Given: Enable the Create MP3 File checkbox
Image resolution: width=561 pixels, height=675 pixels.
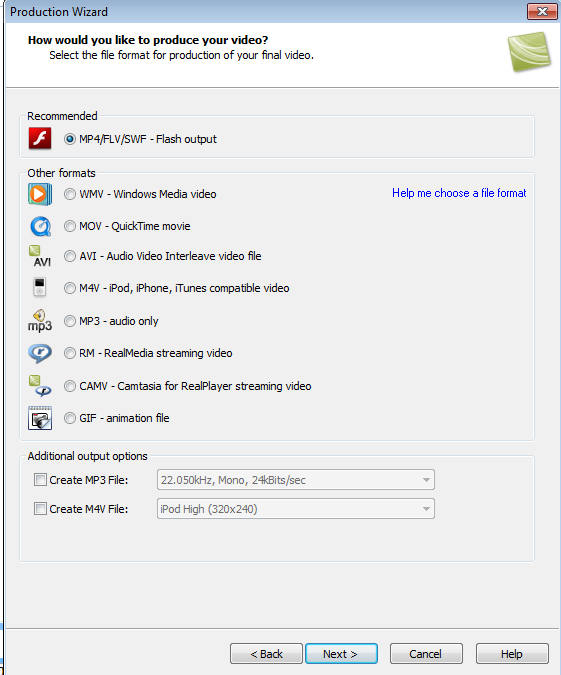Looking at the screenshot, I should tap(40, 480).
